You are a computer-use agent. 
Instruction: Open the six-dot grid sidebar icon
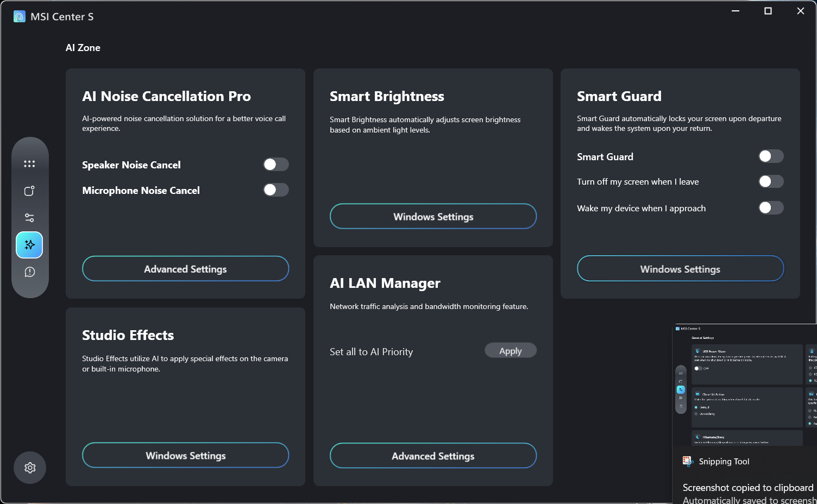[x=29, y=164]
